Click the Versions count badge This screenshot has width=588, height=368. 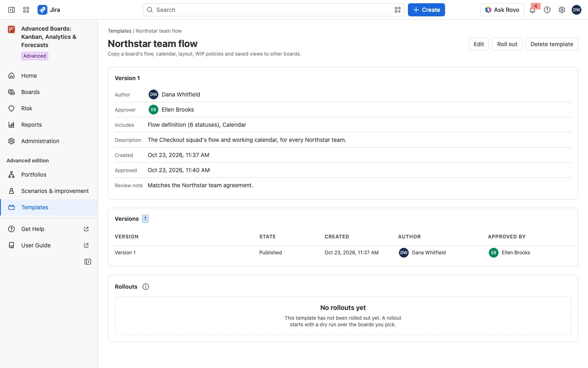click(145, 219)
